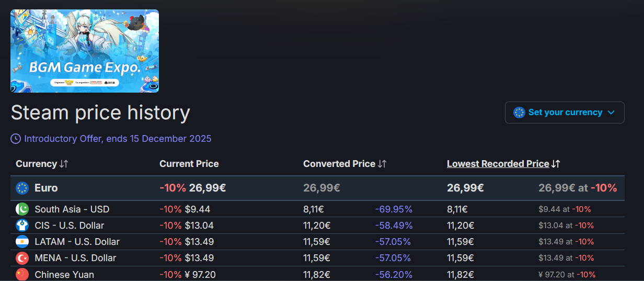Select LATAM - U.S. Dollar row label

77,242
